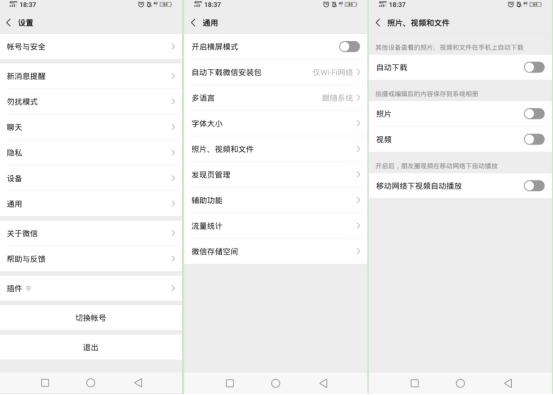Tap the small icon next to 插件
The height and width of the screenshot is (395, 553).
(28, 288)
